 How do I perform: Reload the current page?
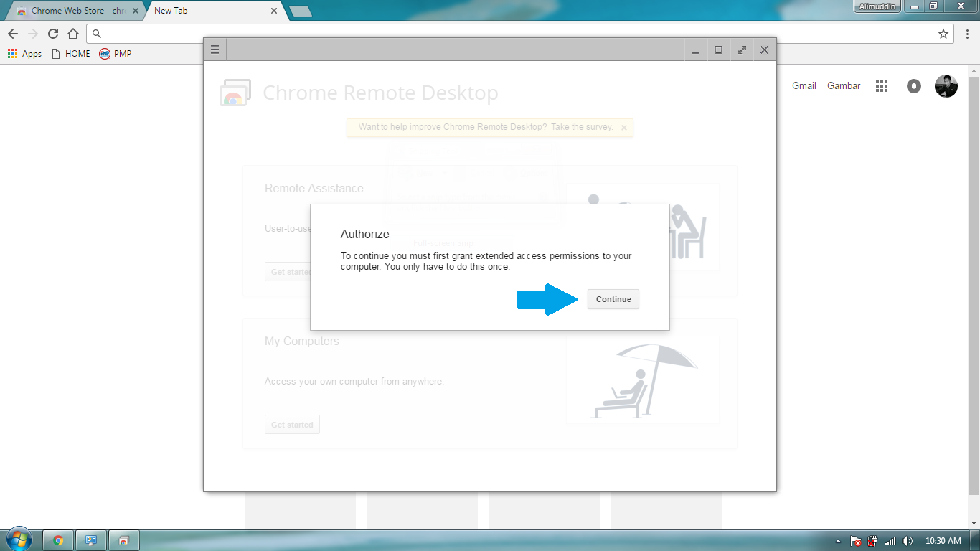coord(53,34)
